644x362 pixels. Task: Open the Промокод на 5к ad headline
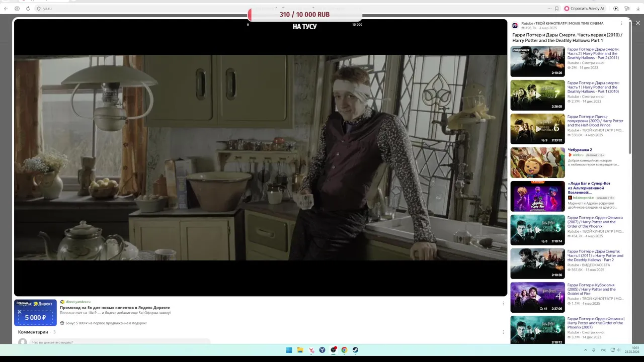pyautogui.click(x=115, y=307)
